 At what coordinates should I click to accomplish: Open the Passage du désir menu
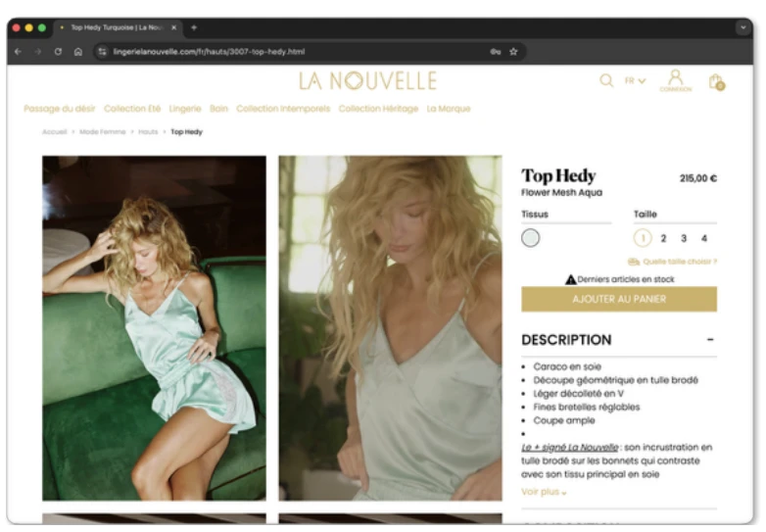(x=59, y=109)
